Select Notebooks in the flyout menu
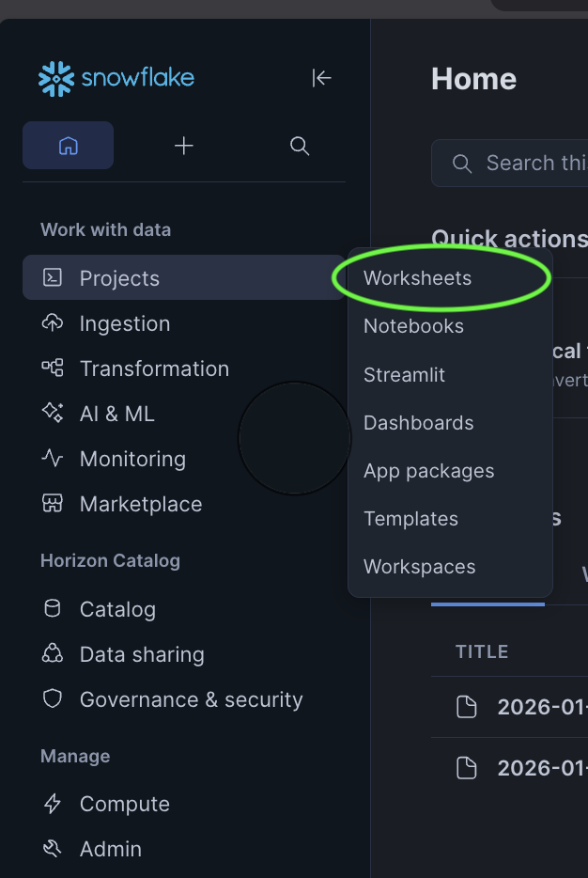 (413, 326)
